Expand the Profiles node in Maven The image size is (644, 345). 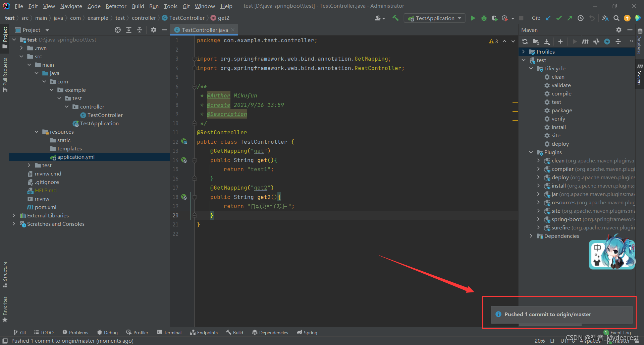click(523, 52)
